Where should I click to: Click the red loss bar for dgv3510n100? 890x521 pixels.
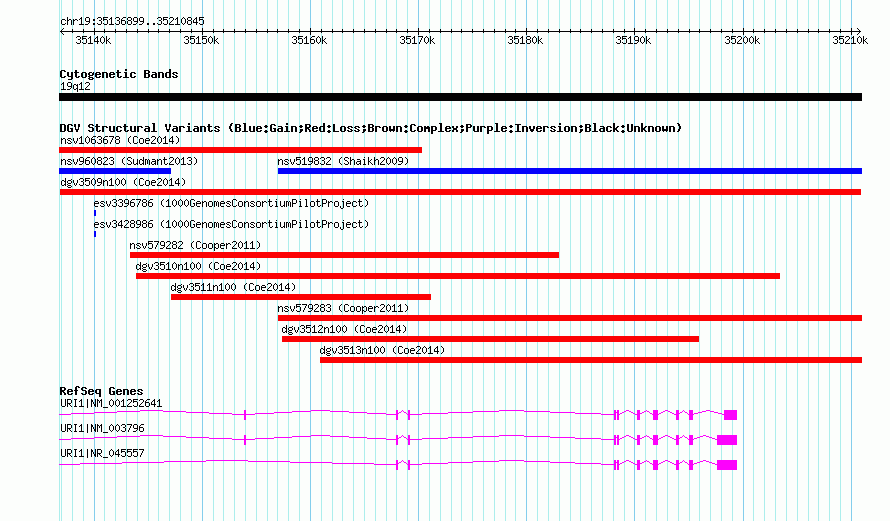point(458,276)
